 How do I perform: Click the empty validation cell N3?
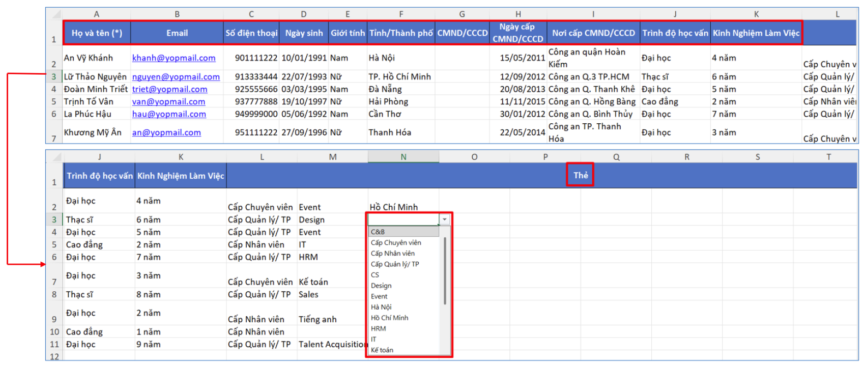[403, 219]
